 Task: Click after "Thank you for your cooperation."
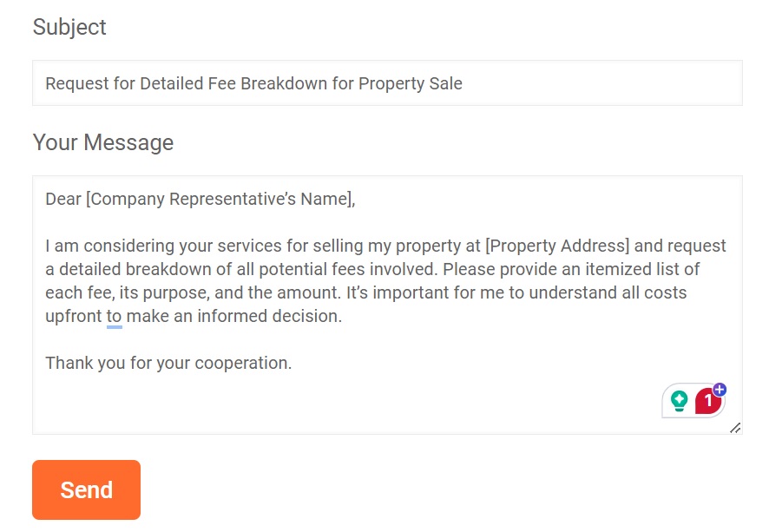click(x=294, y=363)
